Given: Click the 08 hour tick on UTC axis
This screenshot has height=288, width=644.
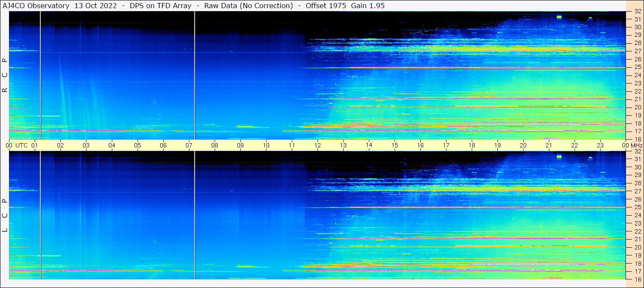Looking at the screenshot, I should pyautogui.click(x=215, y=145).
